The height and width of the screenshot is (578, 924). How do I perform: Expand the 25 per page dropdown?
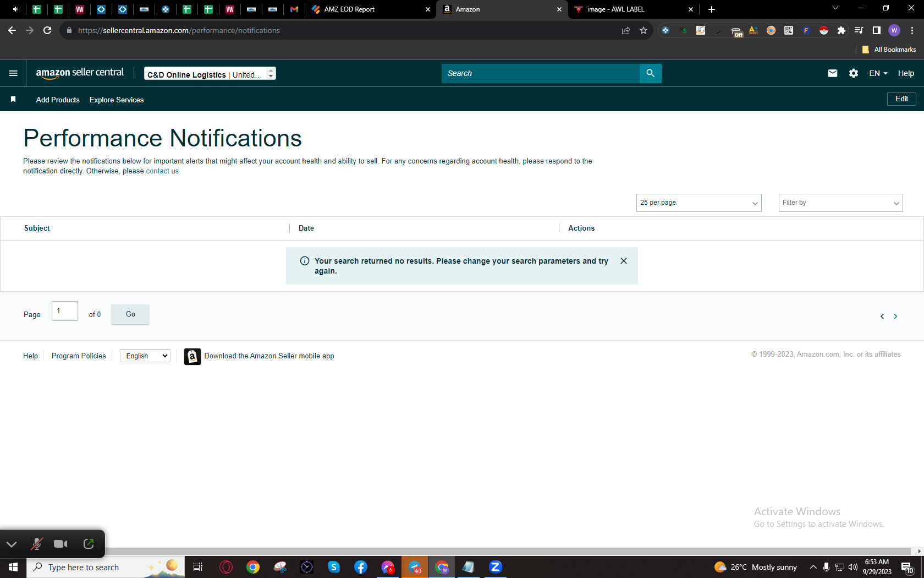(698, 203)
